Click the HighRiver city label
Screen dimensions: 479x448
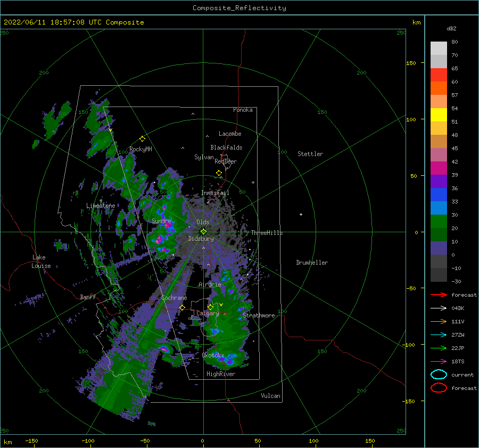(x=220, y=374)
